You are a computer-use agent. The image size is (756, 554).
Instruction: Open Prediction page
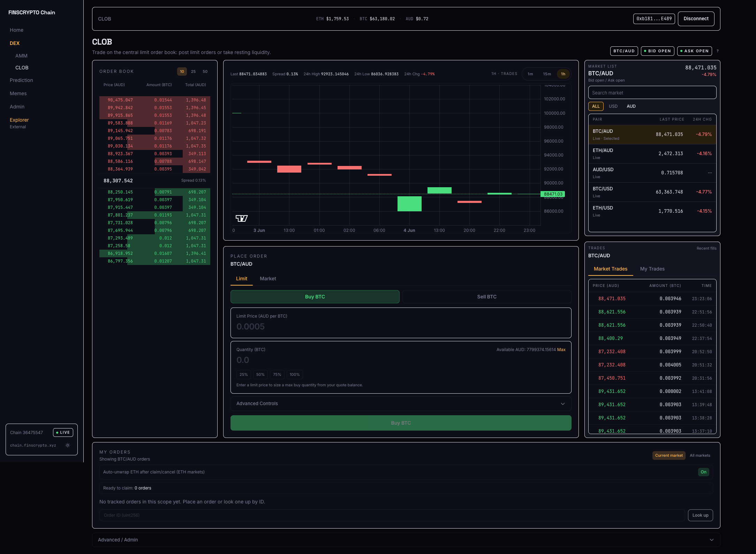point(21,80)
